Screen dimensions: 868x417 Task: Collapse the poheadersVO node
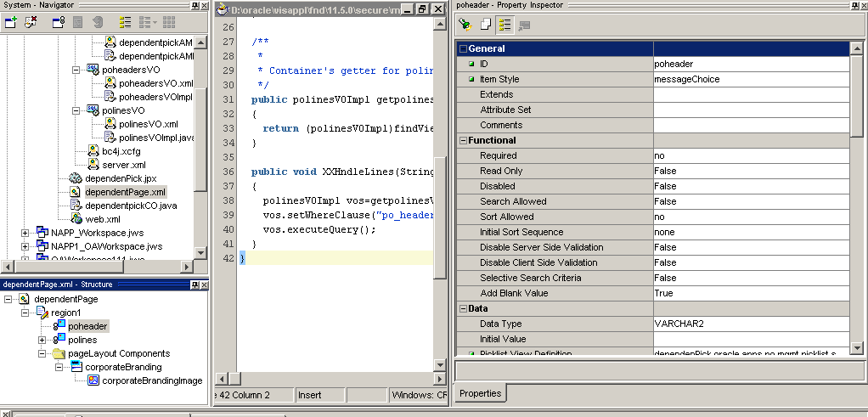(x=76, y=70)
